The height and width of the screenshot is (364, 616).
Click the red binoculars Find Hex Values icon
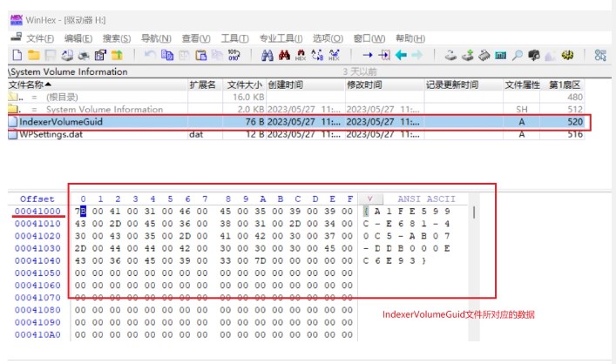click(284, 55)
